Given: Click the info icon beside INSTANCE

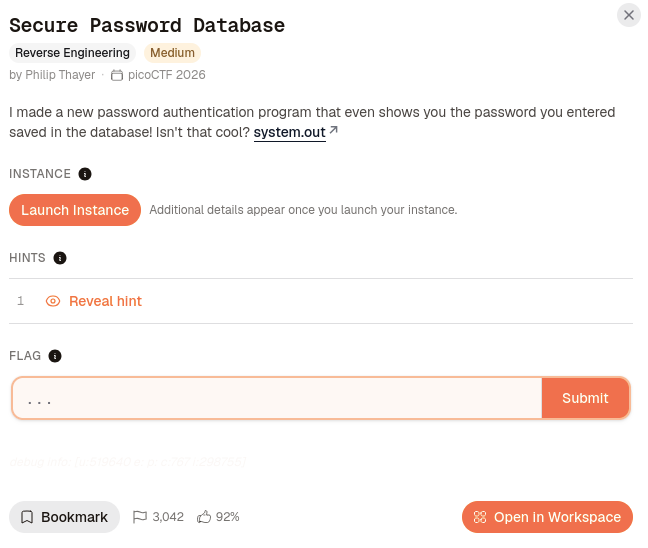Looking at the screenshot, I should [85, 174].
